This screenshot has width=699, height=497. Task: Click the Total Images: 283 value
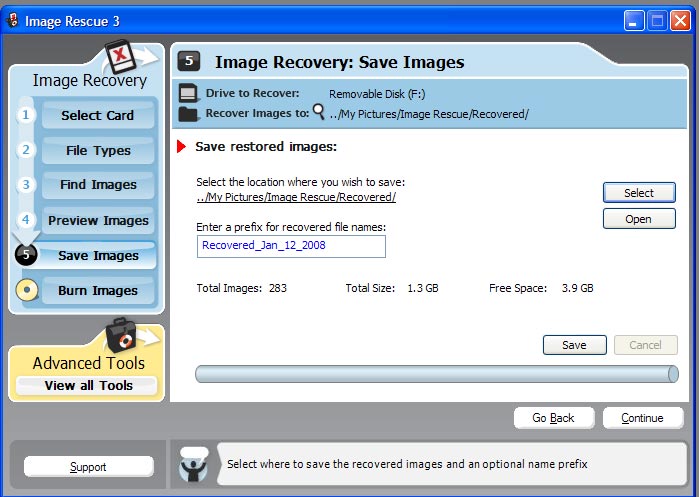click(x=278, y=288)
